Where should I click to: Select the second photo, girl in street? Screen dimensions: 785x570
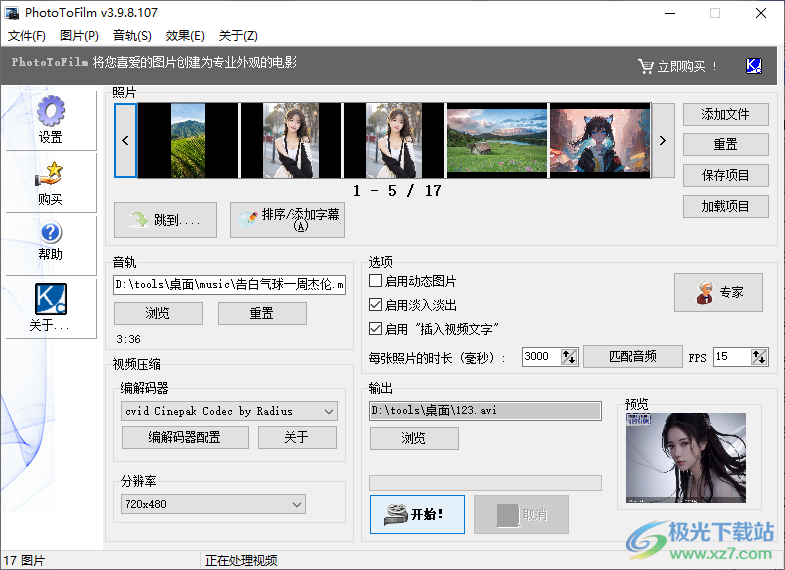pyautogui.click(x=291, y=141)
